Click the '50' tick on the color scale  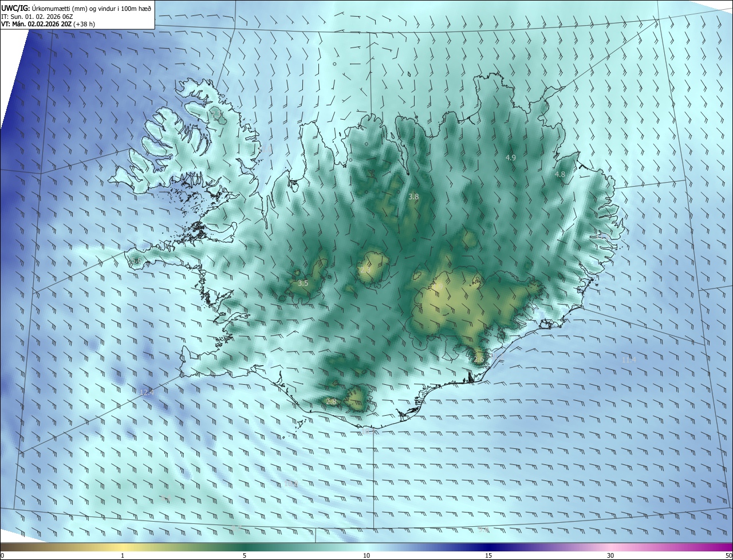click(x=728, y=556)
